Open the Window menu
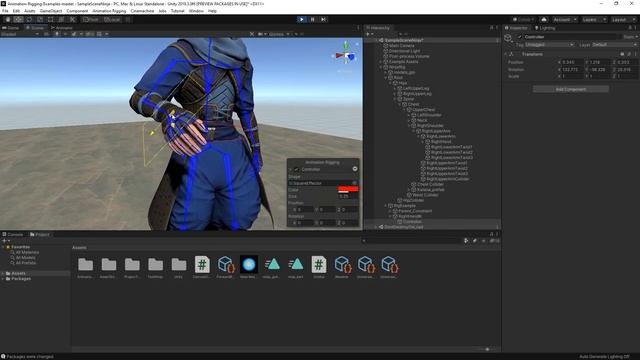This screenshot has width=640, height=360. click(196, 11)
